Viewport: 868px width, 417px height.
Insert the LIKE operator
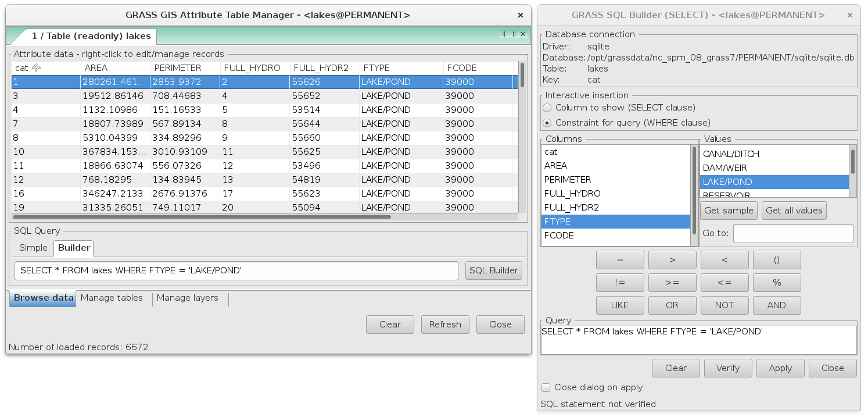point(620,305)
